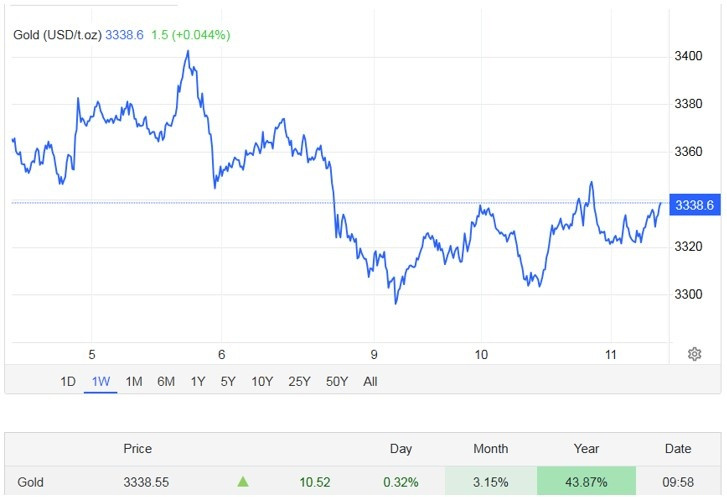Click the Month column header
This screenshot has width=727, height=497.
(490, 449)
